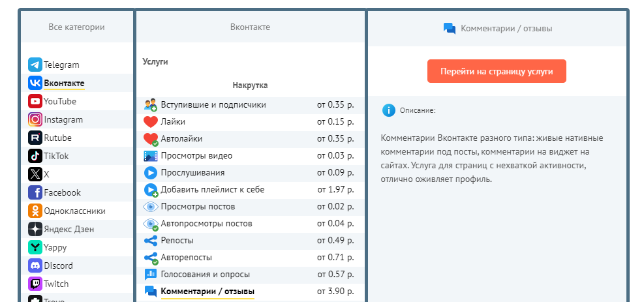Click the Прослушивания play icon

(x=151, y=173)
